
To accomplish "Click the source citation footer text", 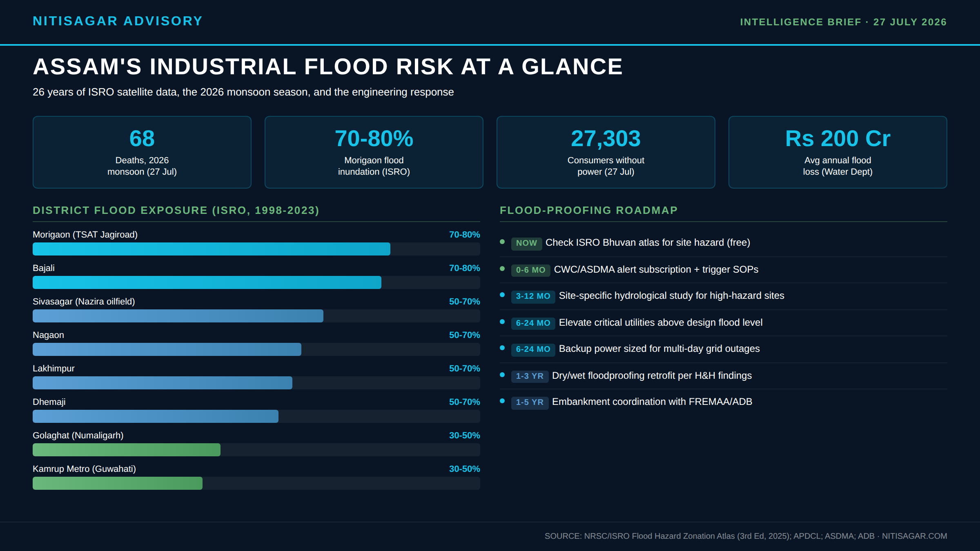I will tap(746, 536).
